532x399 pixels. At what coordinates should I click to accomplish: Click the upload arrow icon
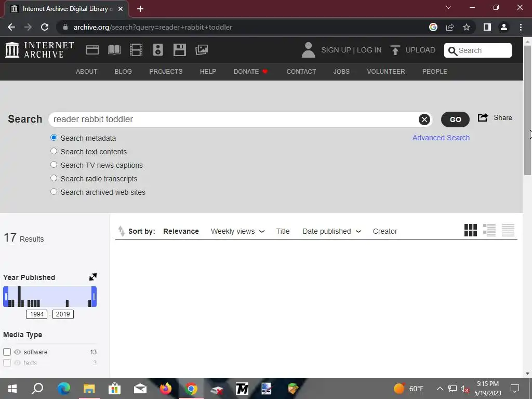click(x=395, y=50)
